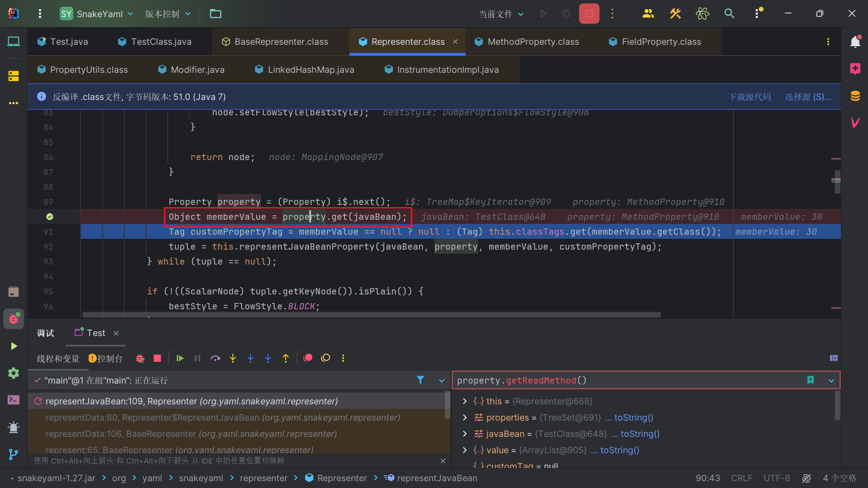Resume program in debugger
This screenshot has width=868, height=488.
180,358
